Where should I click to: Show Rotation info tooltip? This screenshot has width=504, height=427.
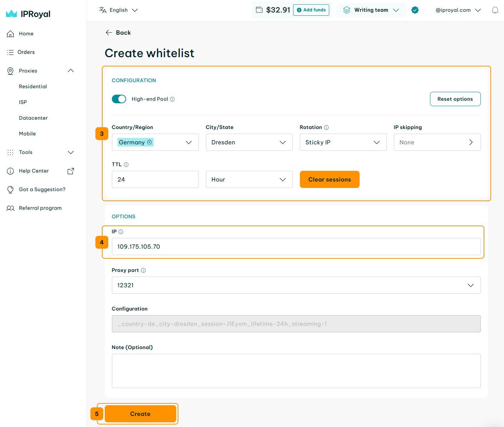pos(326,127)
